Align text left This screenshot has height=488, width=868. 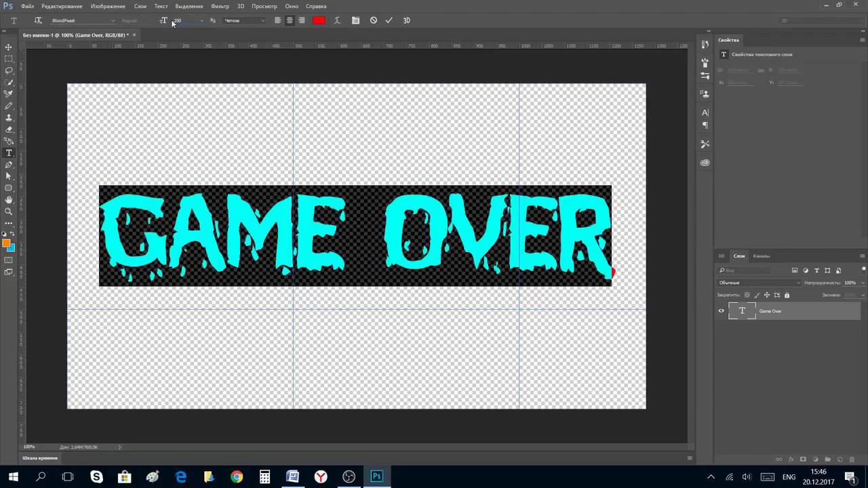(277, 20)
